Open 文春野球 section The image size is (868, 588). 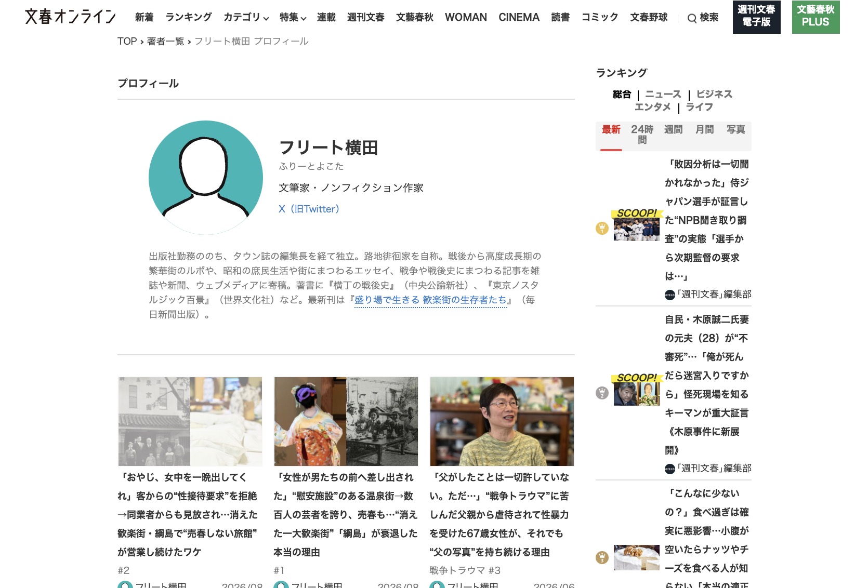pyautogui.click(x=649, y=17)
